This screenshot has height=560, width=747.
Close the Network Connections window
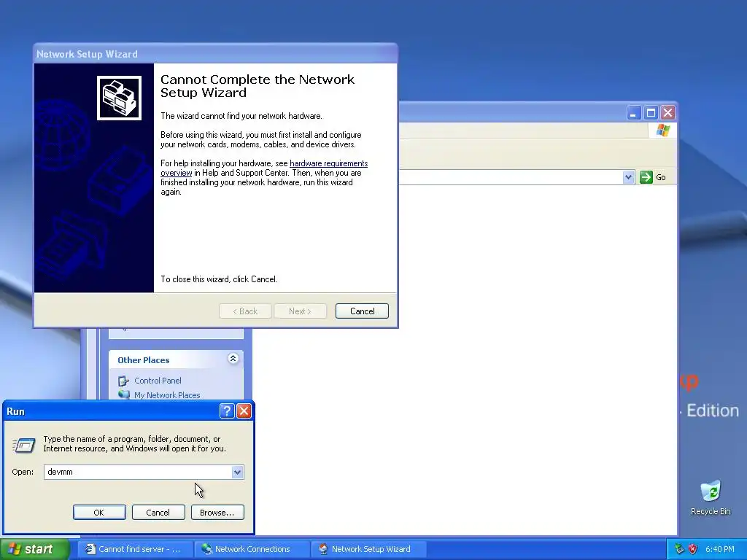click(x=668, y=113)
